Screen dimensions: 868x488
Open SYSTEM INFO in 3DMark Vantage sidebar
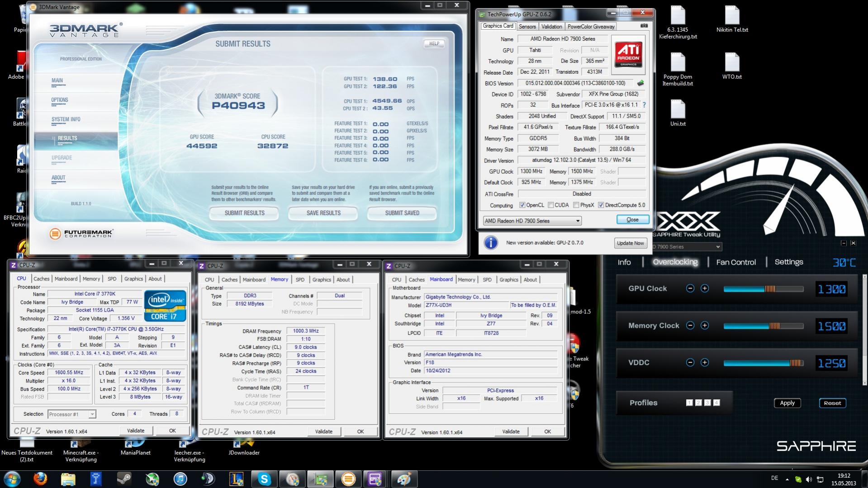[x=66, y=119]
